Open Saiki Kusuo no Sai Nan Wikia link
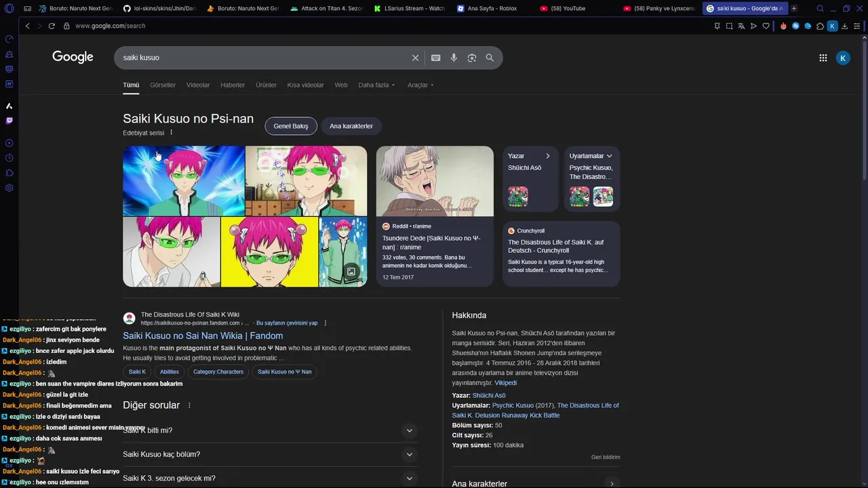This screenshot has height=488, width=868. tap(203, 335)
